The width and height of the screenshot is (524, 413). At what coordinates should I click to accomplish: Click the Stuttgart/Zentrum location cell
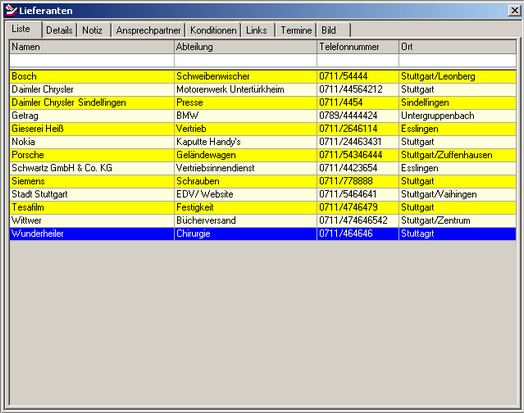click(457, 221)
